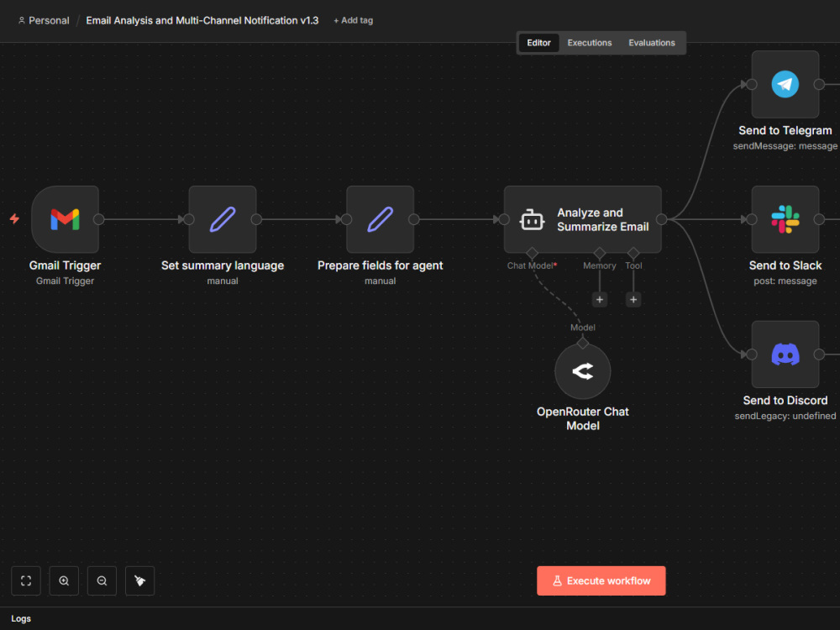The image size is (840, 630).
Task: Click the Send to Discord input connector
Action: [x=752, y=354]
